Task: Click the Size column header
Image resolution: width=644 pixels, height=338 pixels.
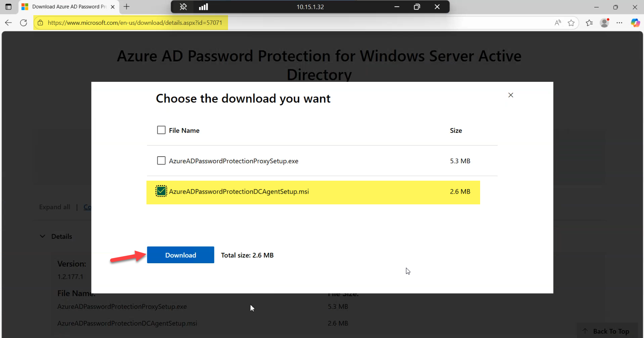Action: click(456, 130)
